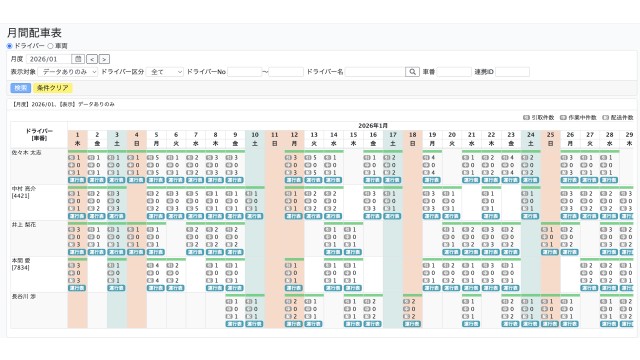Screen dimensions: 640x360
Task: Click the driver row label 本間 [7834]
Action: click(21, 264)
